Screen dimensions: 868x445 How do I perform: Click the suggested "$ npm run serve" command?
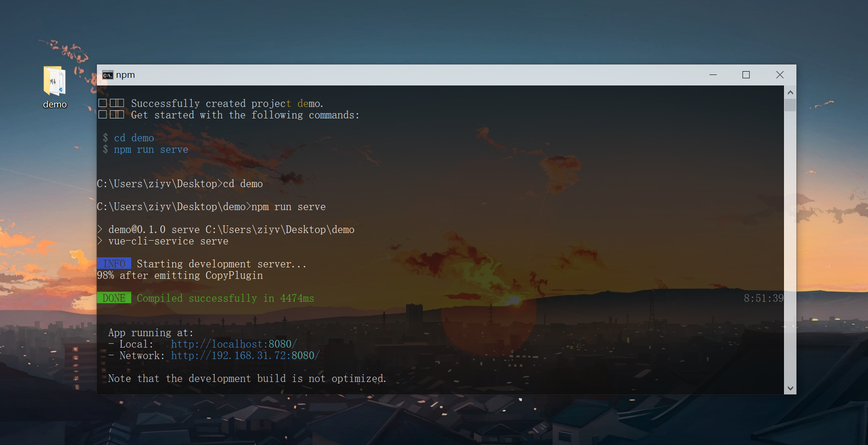(x=146, y=150)
